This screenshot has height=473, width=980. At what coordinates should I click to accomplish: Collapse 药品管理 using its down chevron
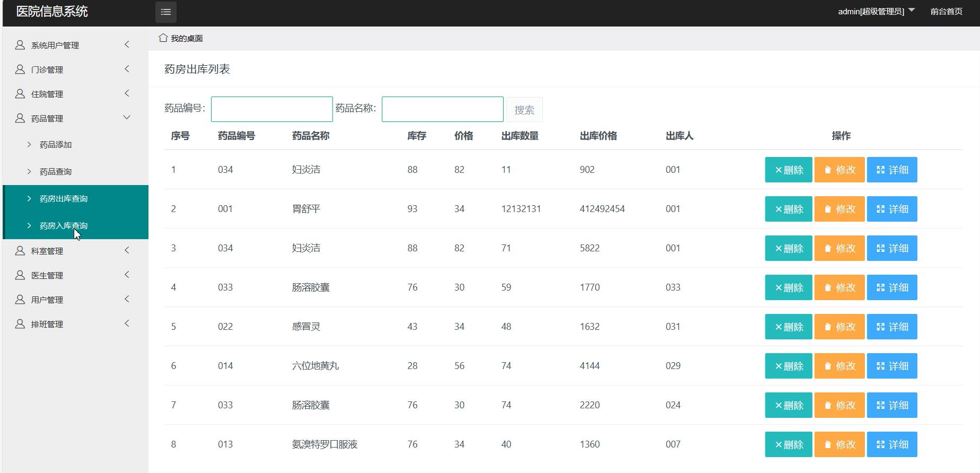click(127, 117)
